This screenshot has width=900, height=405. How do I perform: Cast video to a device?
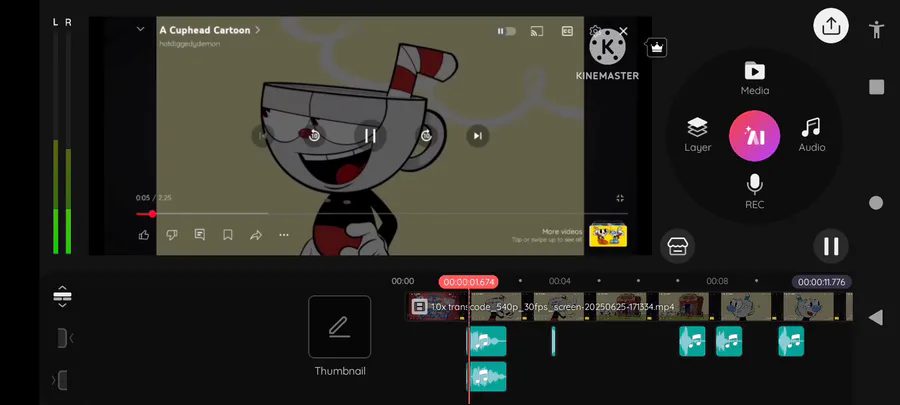pyautogui.click(x=537, y=31)
